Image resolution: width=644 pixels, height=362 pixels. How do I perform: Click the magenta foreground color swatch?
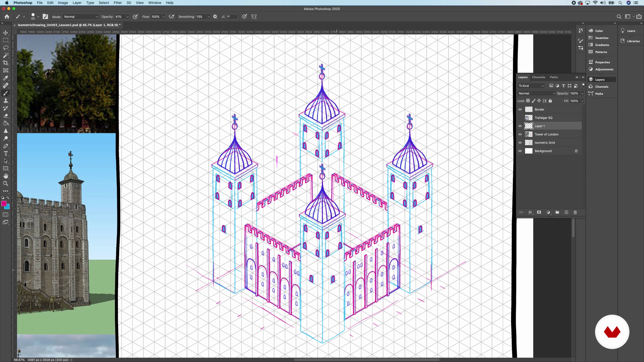click(x=4, y=204)
